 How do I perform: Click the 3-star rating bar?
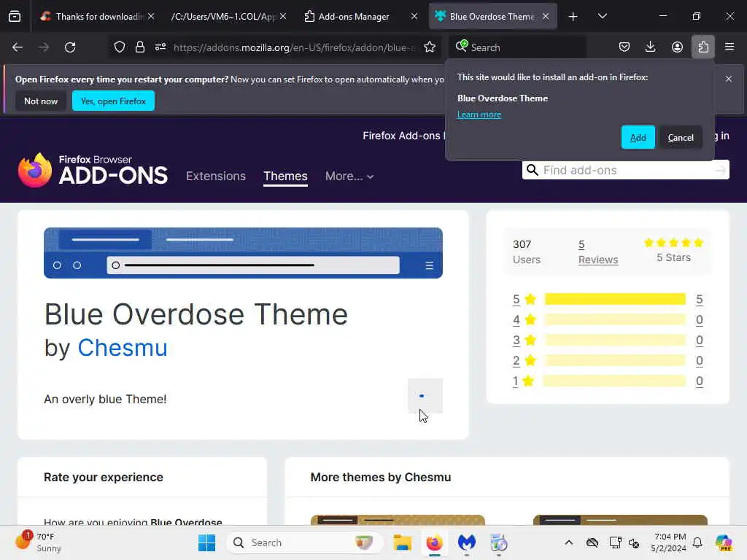point(615,340)
